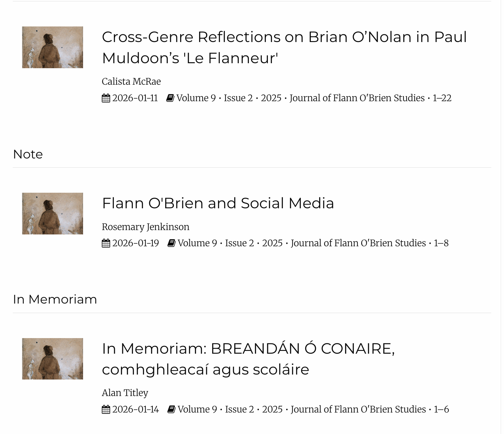Screen dimensions: 504x434
Task: Click the calendar icon beside 2026-01-14
Action: (x=106, y=409)
